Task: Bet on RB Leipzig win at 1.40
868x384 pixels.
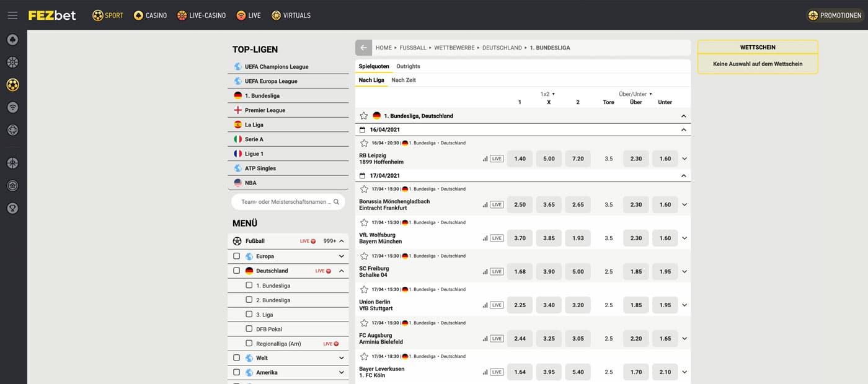Action: [520, 159]
